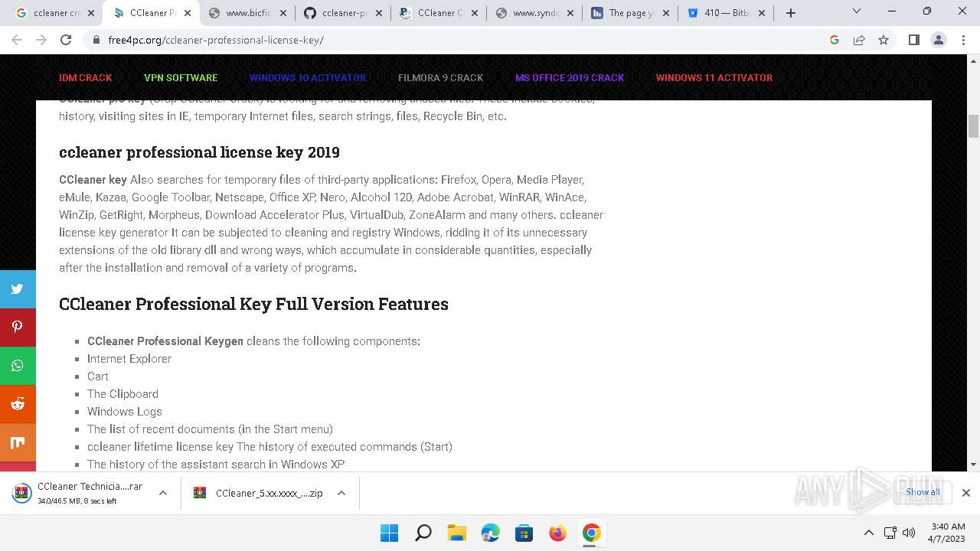
Task: Share page via Pinterest sidebar icon
Action: pyautogui.click(x=18, y=328)
